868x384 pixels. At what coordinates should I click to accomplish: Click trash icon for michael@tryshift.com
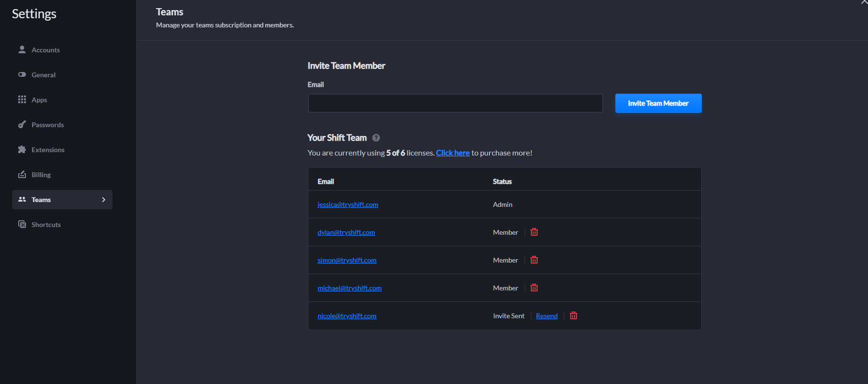pos(534,288)
